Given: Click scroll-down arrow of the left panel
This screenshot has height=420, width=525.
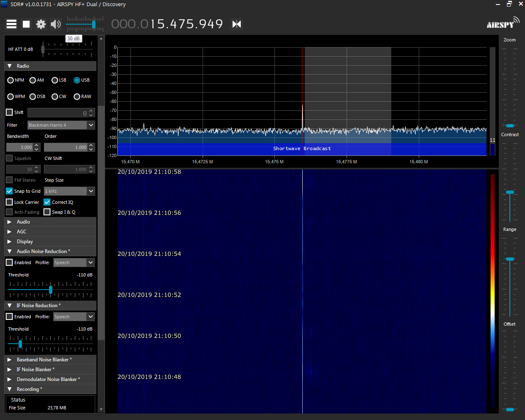Looking at the screenshot, I should [101, 409].
